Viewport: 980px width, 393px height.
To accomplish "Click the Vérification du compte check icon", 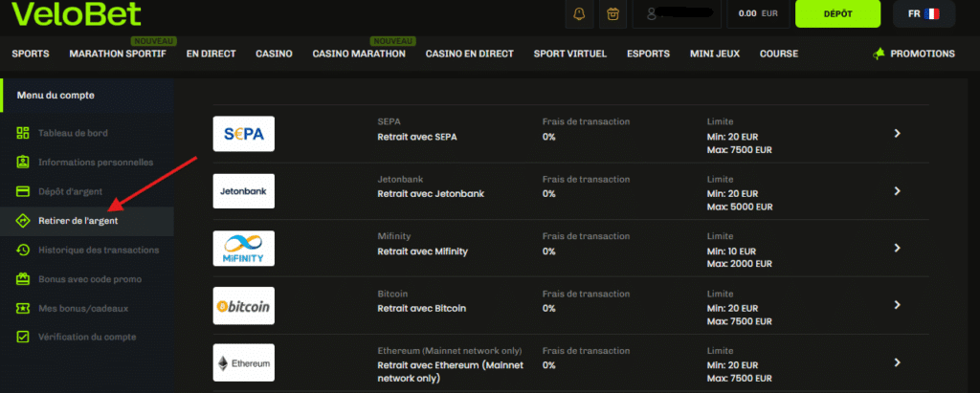I will 23,337.
